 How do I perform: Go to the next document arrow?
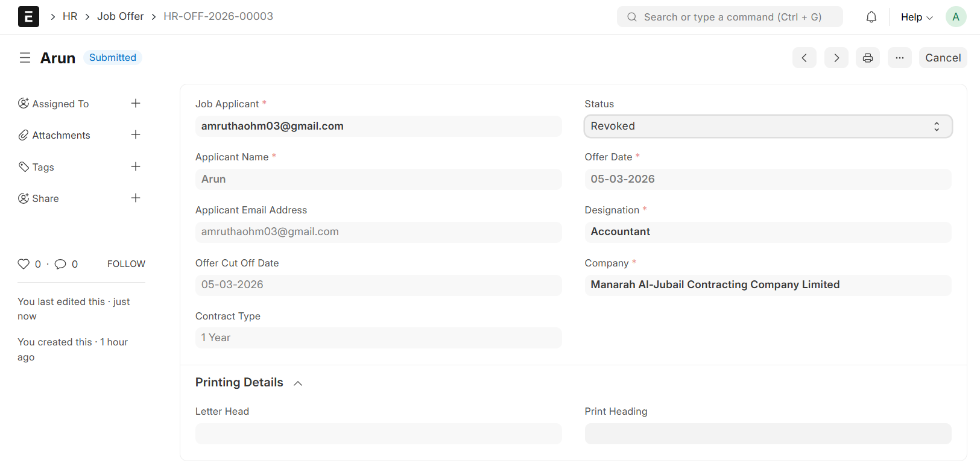[x=836, y=58]
